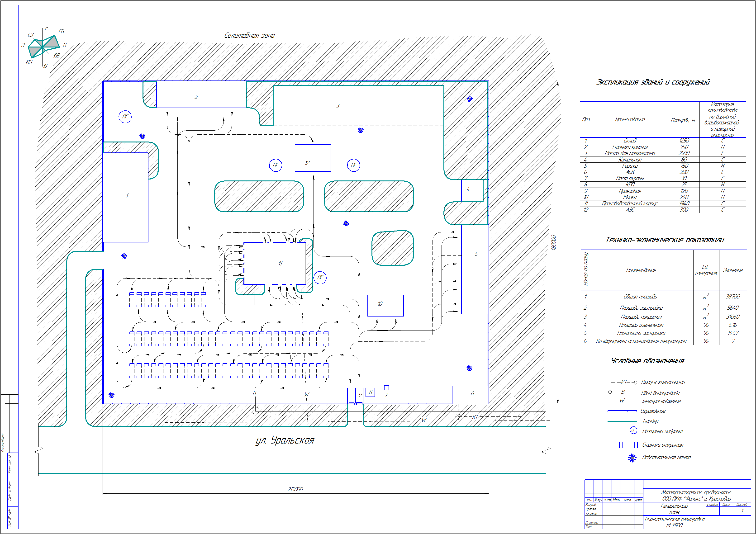Select the ПГ hydrant beside building 11
Image resolution: width=756 pixels, height=534 pixels.
click(x=320, y=278)
